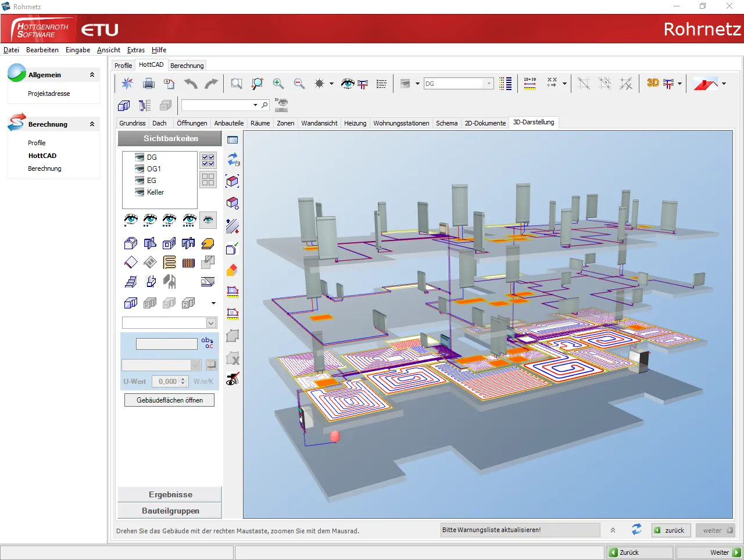Click the abc rename icon

(208, 343)
